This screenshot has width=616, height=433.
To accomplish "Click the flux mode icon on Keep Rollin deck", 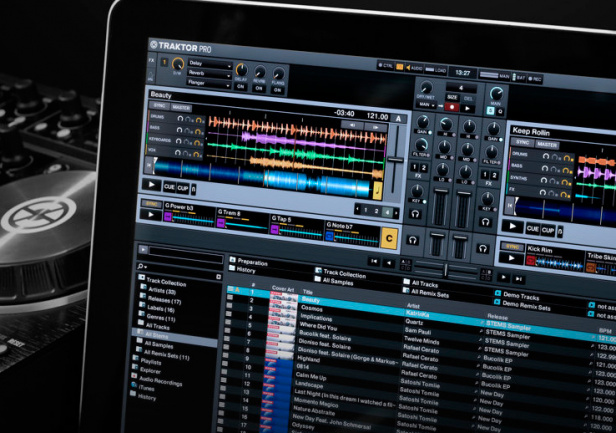I will 560,231.
